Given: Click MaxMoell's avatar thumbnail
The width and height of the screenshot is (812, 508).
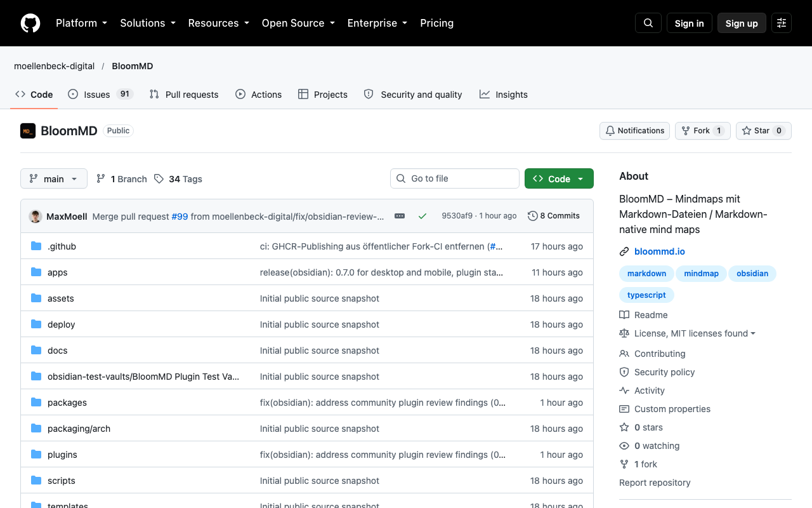Looking at the screenshot, I should coord(36,216).
